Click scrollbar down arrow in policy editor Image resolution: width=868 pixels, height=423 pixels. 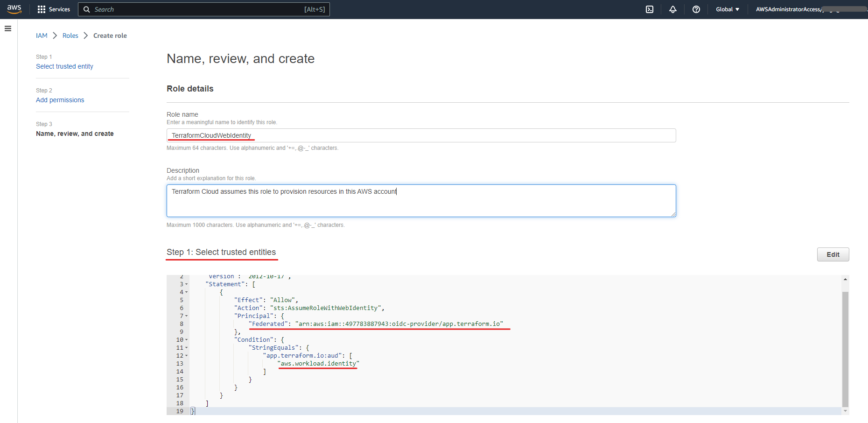pos(845,411)
